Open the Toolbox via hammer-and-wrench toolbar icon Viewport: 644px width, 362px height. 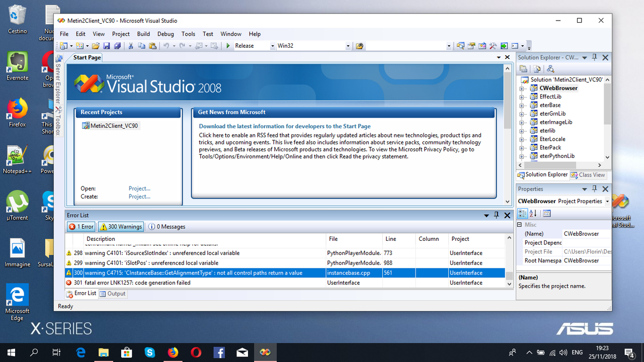(x=493, y=46)
